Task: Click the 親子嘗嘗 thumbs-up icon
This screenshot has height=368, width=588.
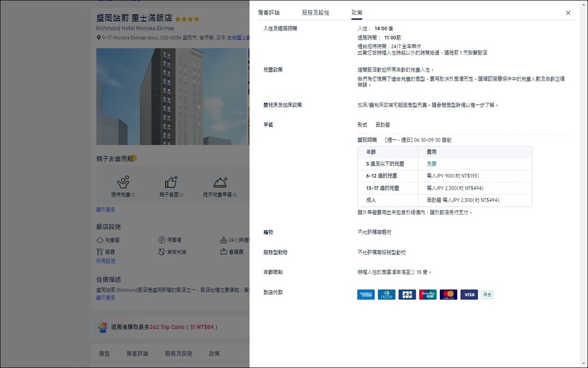Action: point(171,182)
